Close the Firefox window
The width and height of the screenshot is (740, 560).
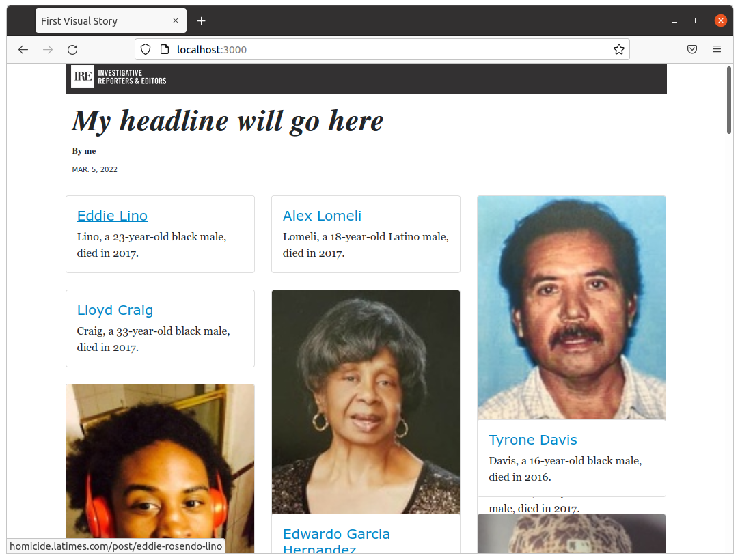tap(721, 20)
